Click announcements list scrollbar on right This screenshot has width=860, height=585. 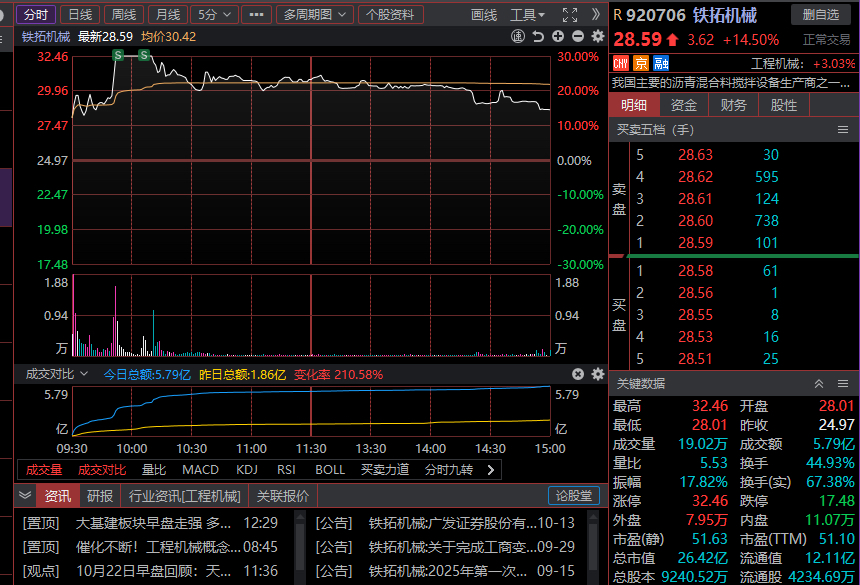coord(593,547)
